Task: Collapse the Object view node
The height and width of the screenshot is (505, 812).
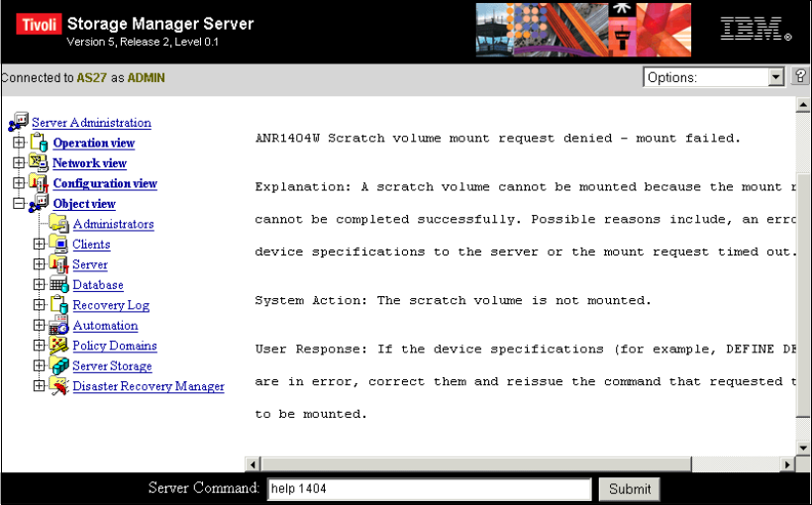Action: point(19,203)
